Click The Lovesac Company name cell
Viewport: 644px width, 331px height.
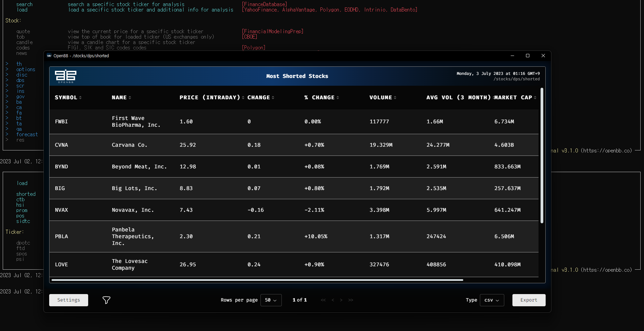[130, 265]
